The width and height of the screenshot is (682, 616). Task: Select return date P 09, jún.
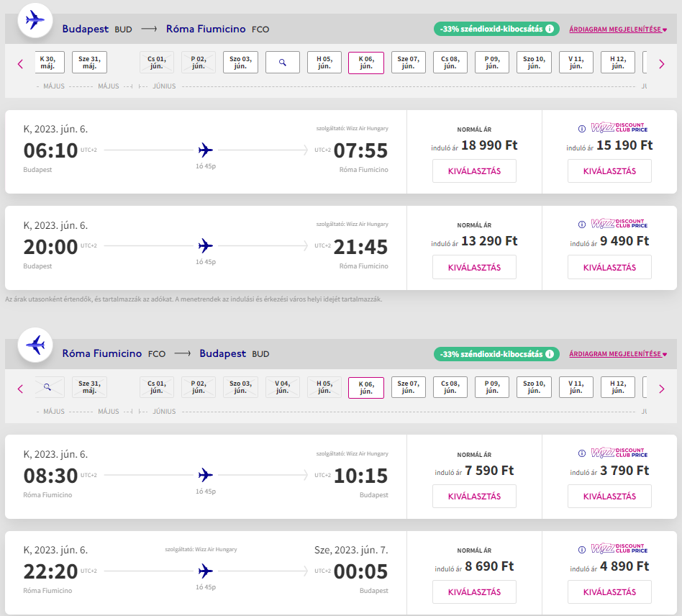coord(492,387)
